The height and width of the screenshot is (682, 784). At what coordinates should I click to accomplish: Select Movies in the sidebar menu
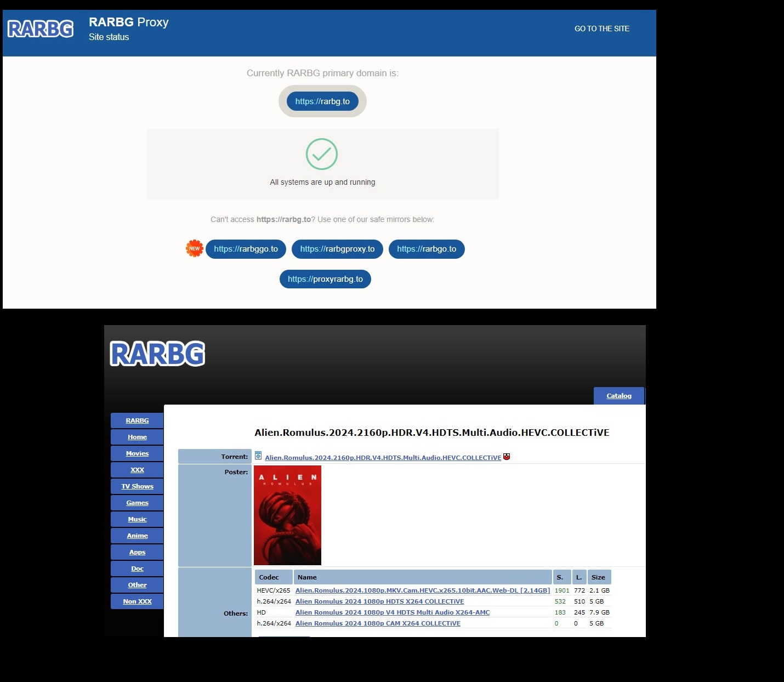137,453
